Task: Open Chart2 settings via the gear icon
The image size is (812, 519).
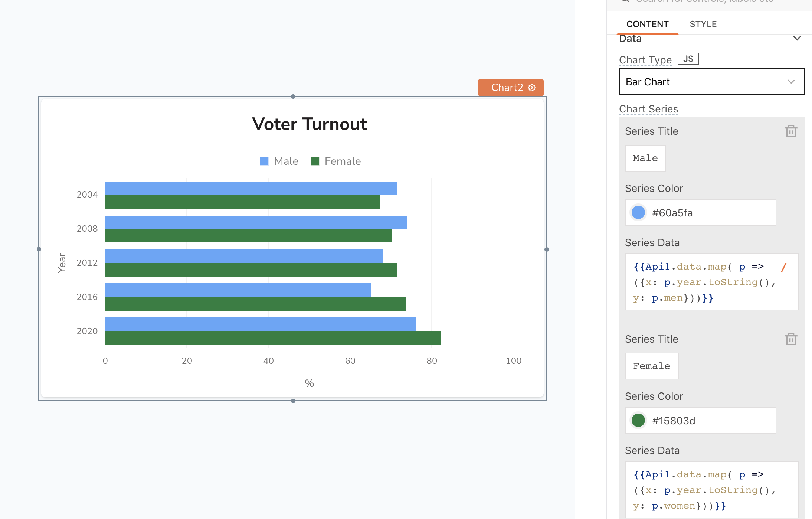Action: [532, 88]
